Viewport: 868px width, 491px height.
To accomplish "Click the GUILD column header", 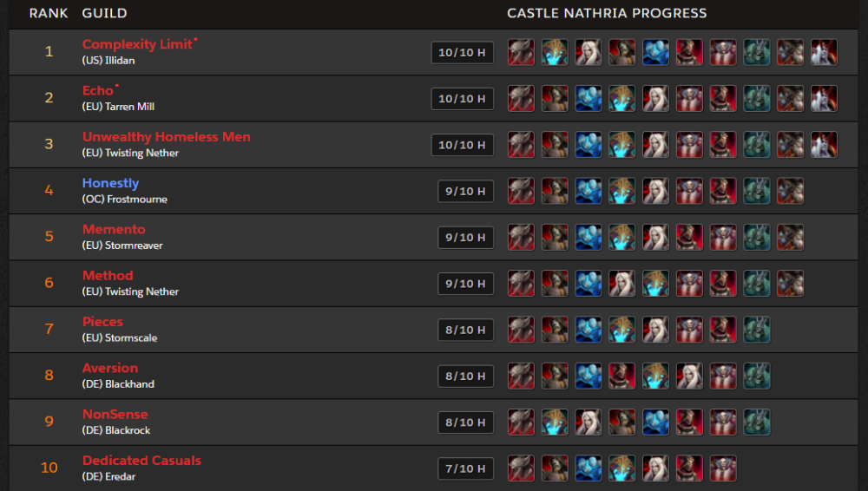I will tap(105, 13).
